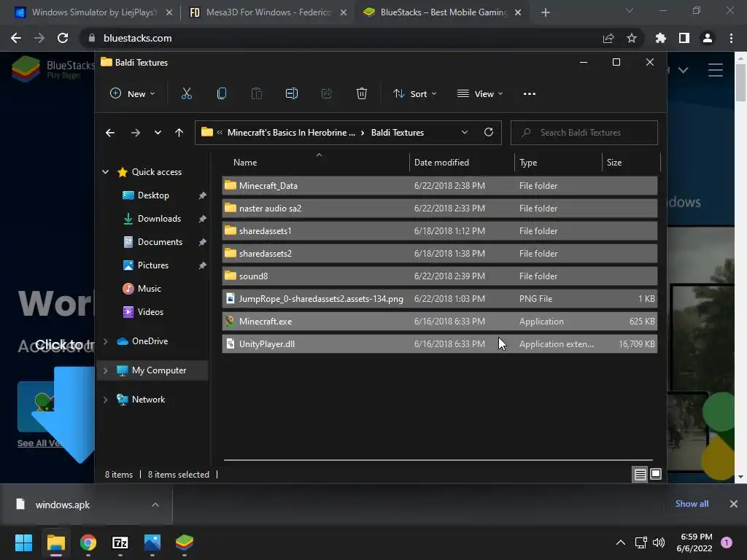
Task: Select JumpRope_0-sharedassets2.assets-134.png file
Action: (x=440, y=298)
